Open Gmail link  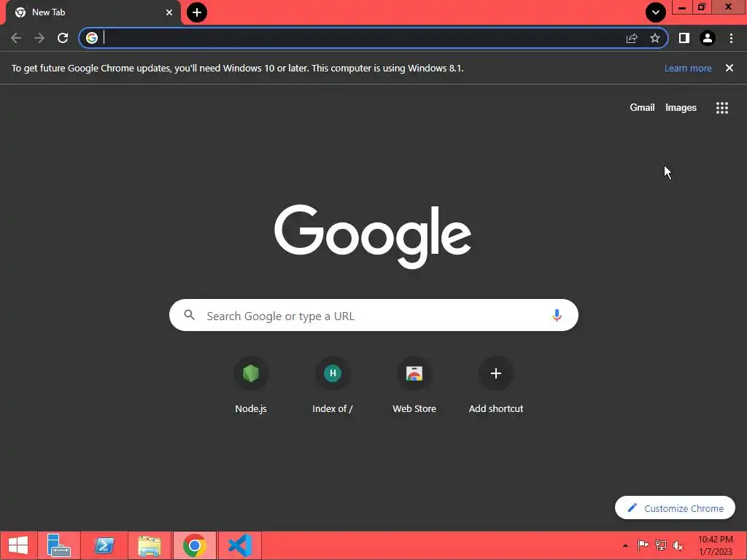(x=642, y=108)
